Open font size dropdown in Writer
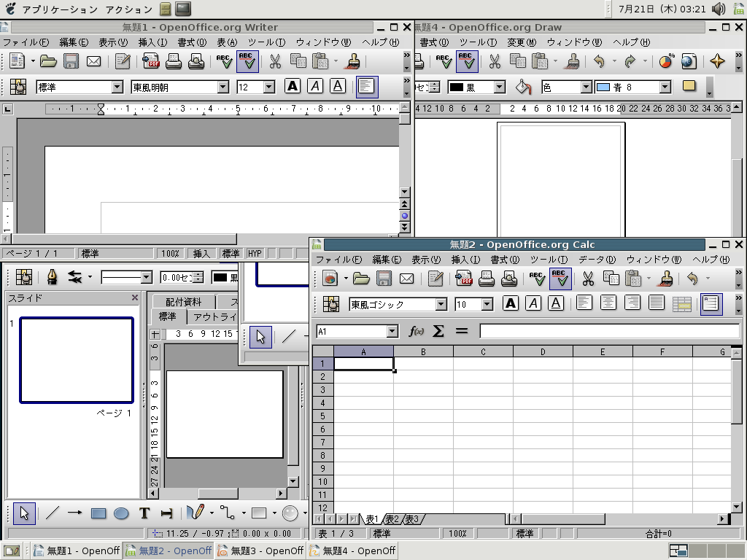This screenshot has width=747, height=560. [270, 87]
